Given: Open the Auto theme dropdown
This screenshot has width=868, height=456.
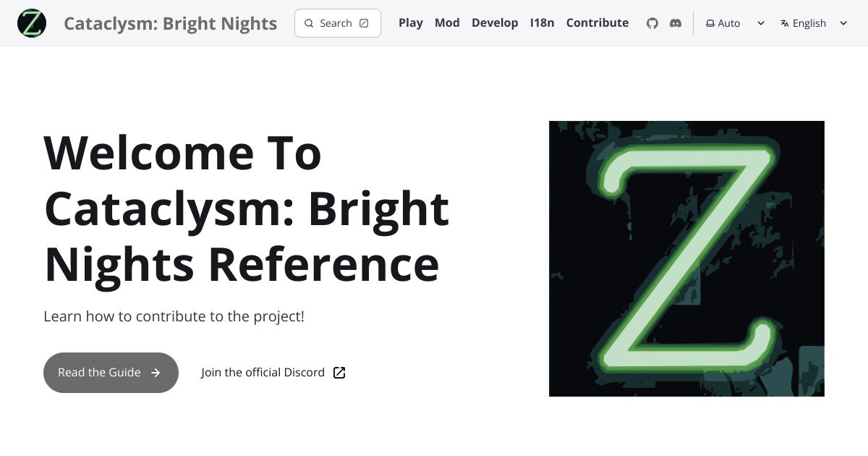Looking at the screenshot, I should pyautogui.click(x=735, y=23).
